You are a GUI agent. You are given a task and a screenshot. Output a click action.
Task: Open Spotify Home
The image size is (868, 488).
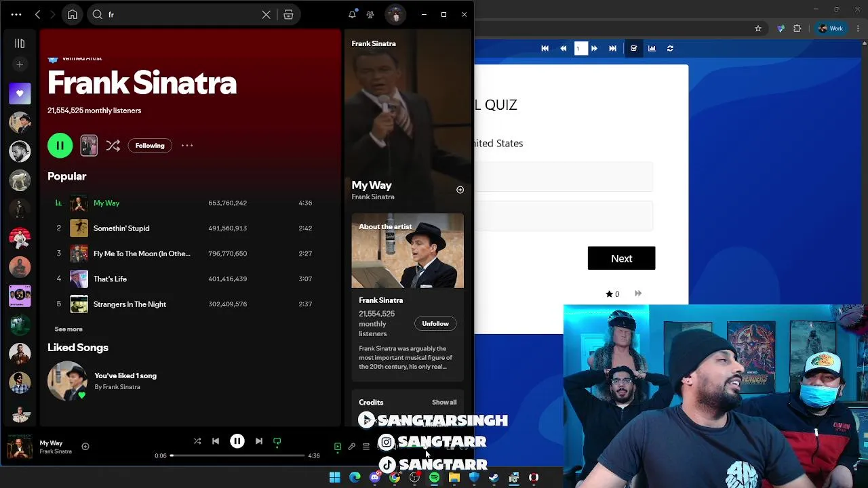click(72, 14)
